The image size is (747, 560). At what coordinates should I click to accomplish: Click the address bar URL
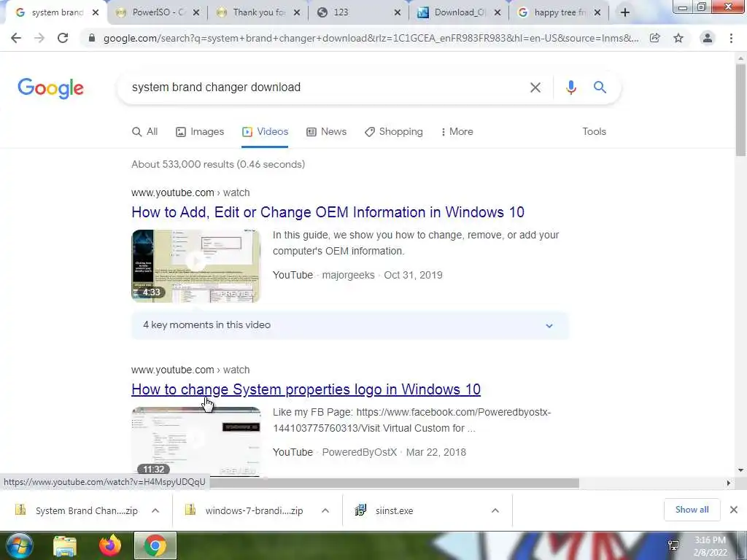point(371,38)
